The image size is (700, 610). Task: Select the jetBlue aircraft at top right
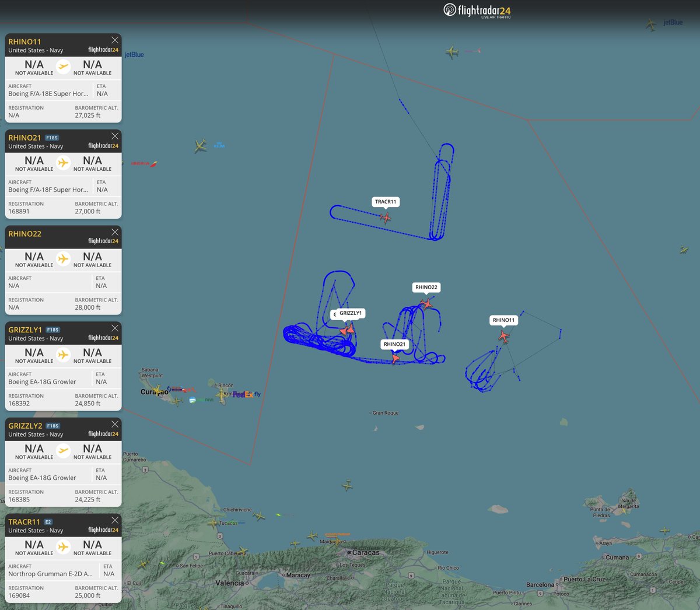[651, 24]
